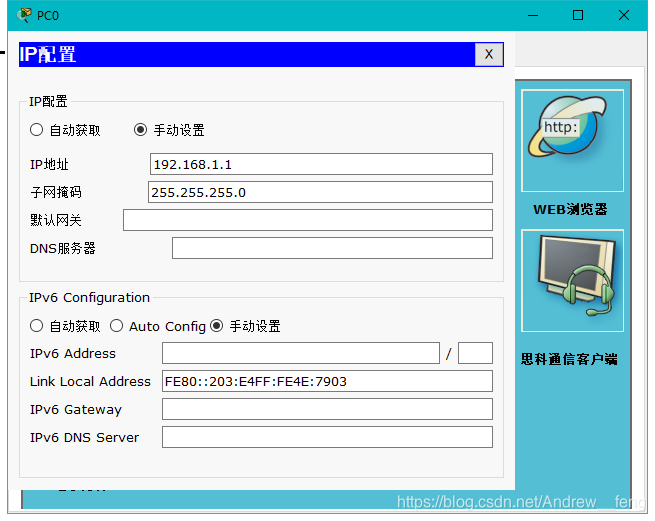
Task: Focus the IPv6 Address input field
Action: pos(301,353)
